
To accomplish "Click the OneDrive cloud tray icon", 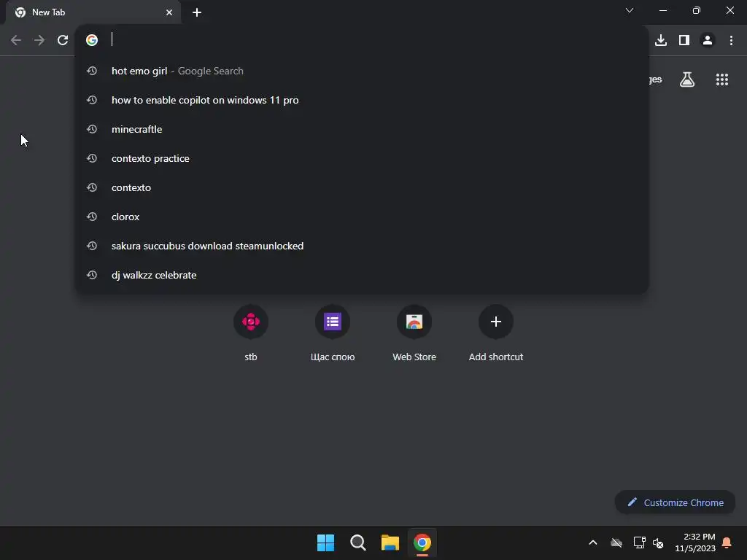I will click(x=616, y=542).
